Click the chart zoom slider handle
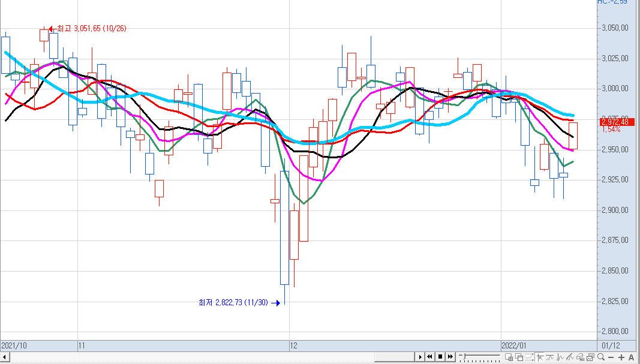The width and height of the screenshot is (640, 364). coord(464,356)
